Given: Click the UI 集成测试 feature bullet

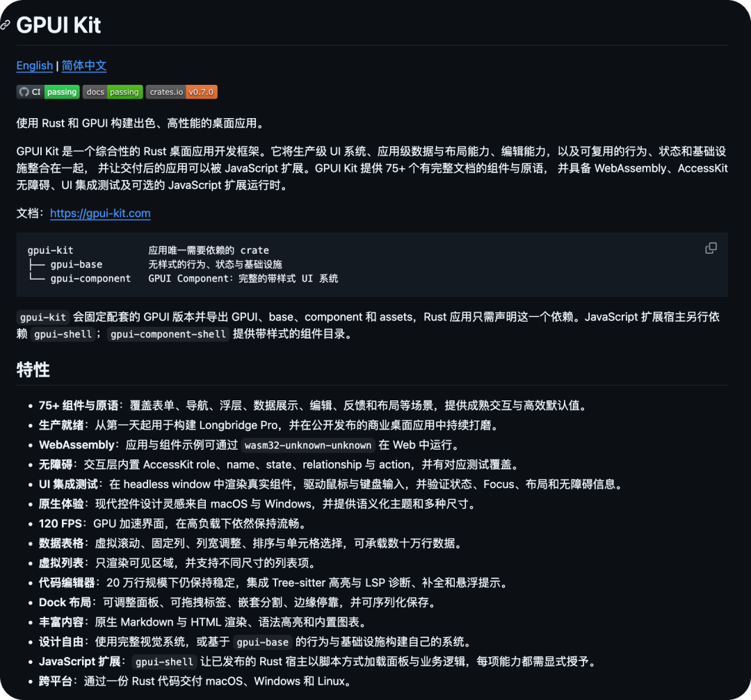Looking at the screenshot, I should 331,484.
